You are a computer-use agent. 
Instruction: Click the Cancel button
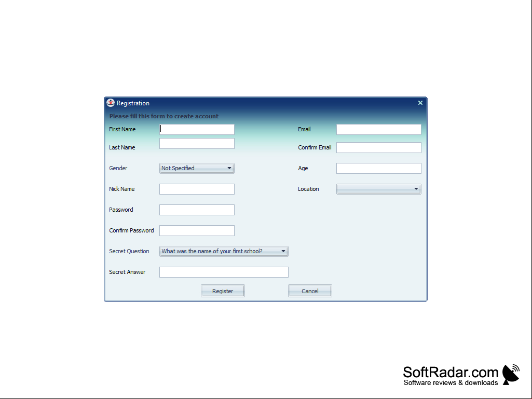coord(310,291)
